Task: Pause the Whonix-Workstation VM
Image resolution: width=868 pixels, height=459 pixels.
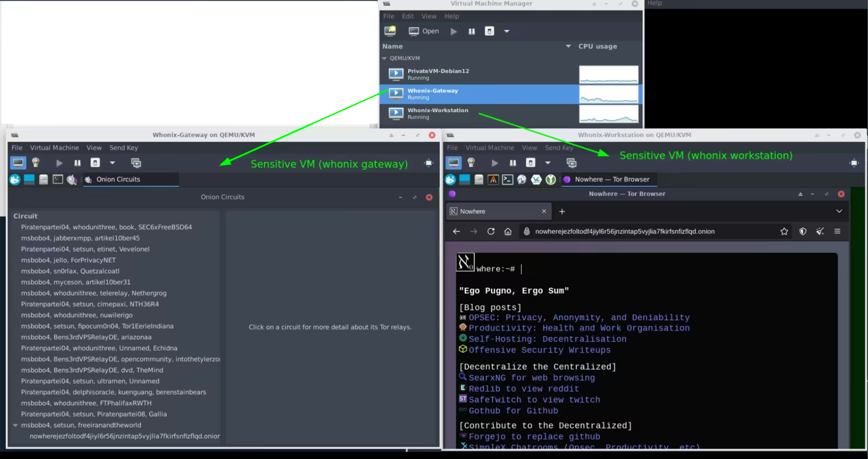Action: [x=513, y=163]
